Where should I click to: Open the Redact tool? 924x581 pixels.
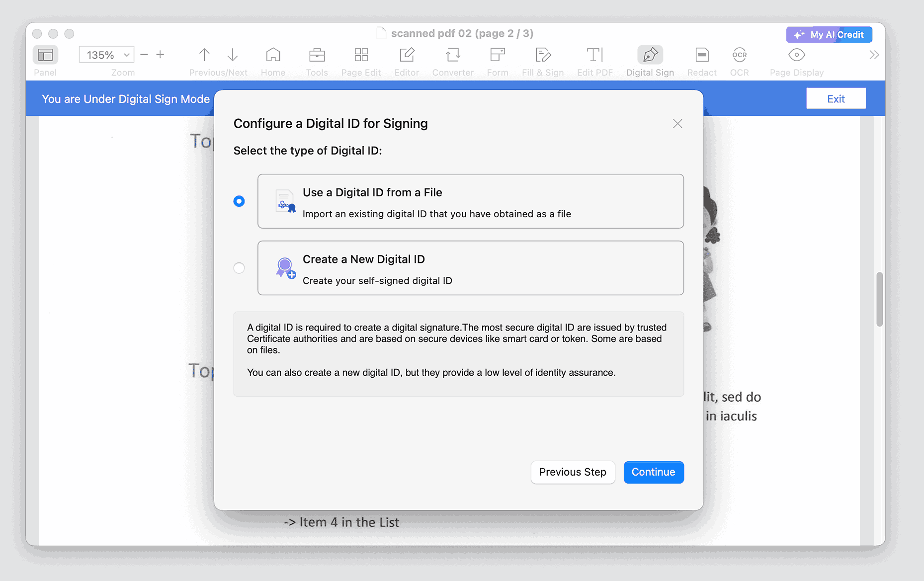(702, 55)
